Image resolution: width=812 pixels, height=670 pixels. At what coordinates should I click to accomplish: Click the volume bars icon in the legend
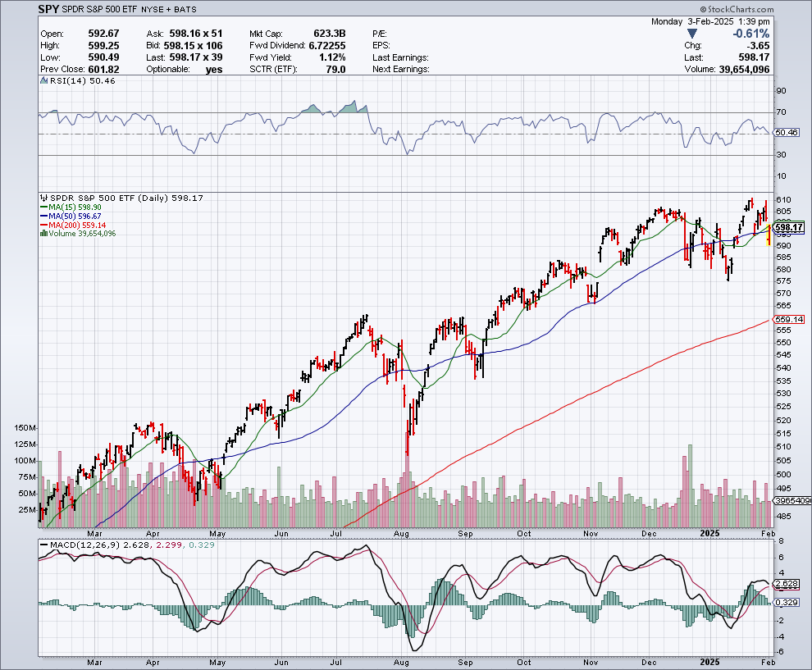coord(44,234)
